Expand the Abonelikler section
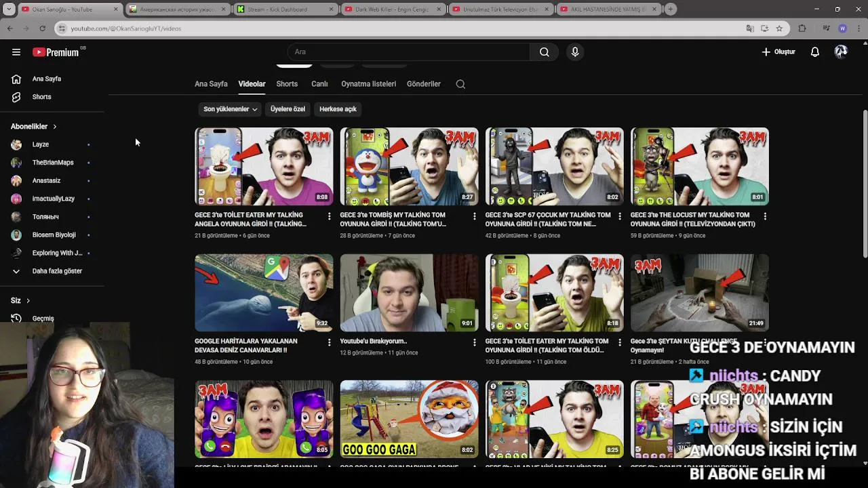The image size is (868, 488). pyautogui.click(x=34, y=127)
